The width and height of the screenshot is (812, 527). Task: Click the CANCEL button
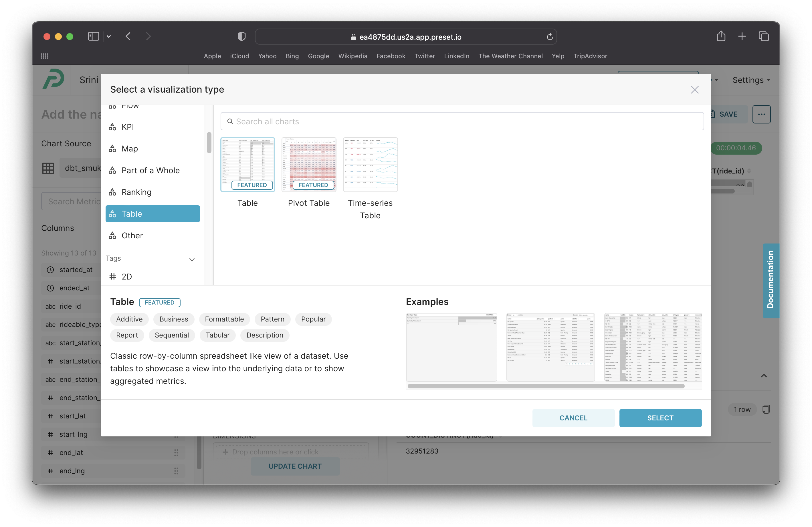pos(573,418)
